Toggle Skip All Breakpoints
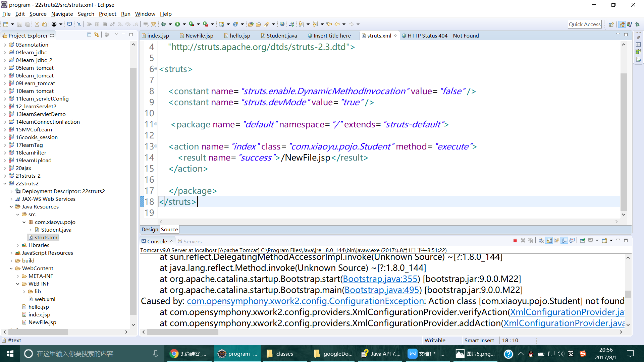 pos(79,24)
